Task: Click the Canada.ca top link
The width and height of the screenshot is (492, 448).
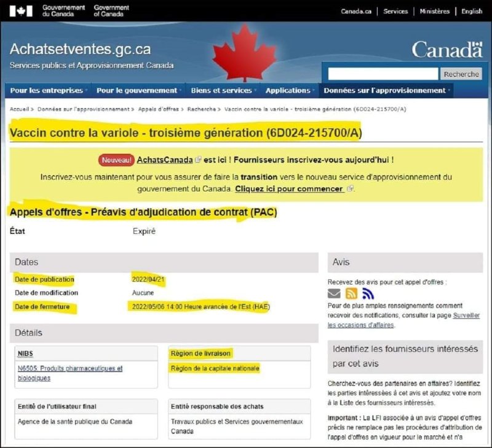Action: pyautogui.click(x=356, y=11)
